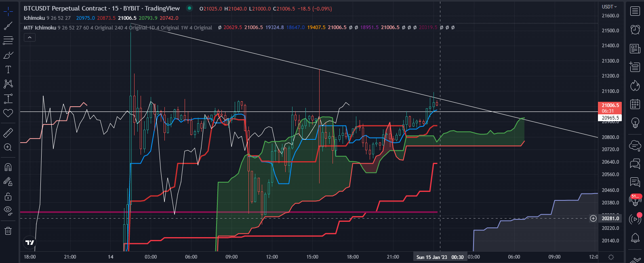Toggle magnet mode for drawings
Image resolution: width=644 pixels, height=263 pixels.
pos(8,167)
